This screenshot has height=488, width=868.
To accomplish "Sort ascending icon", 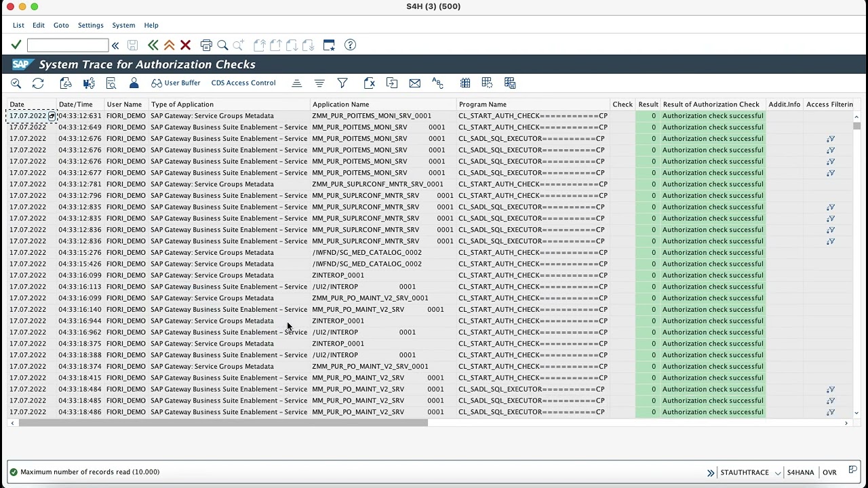I will [x=297, y=83].
